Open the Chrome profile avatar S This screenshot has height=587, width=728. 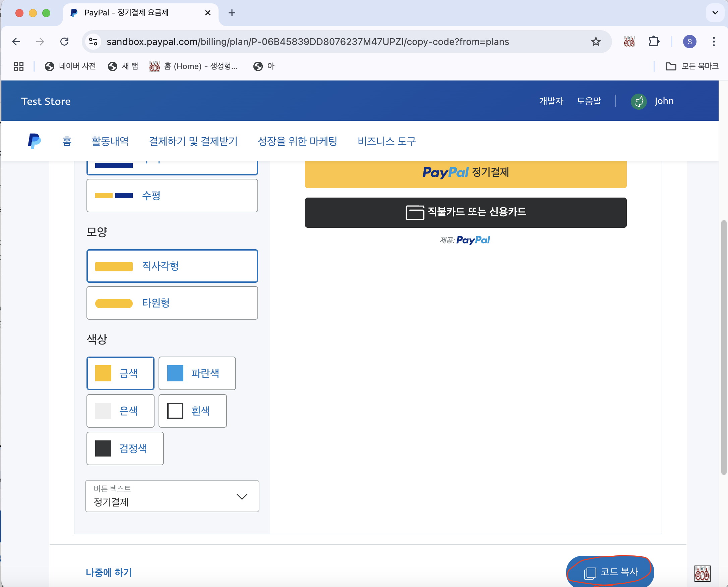point(689,42)
